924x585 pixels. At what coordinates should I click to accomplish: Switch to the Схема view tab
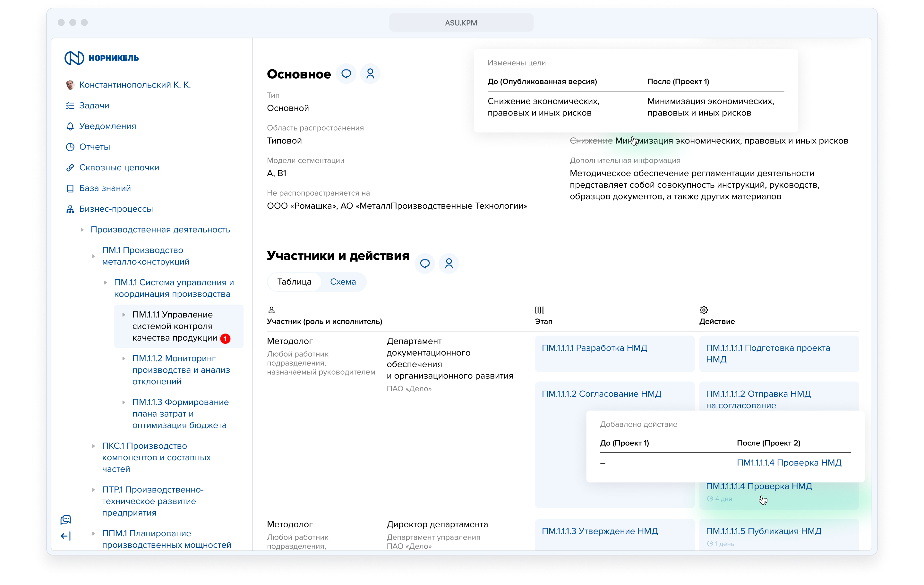(343, 282)
